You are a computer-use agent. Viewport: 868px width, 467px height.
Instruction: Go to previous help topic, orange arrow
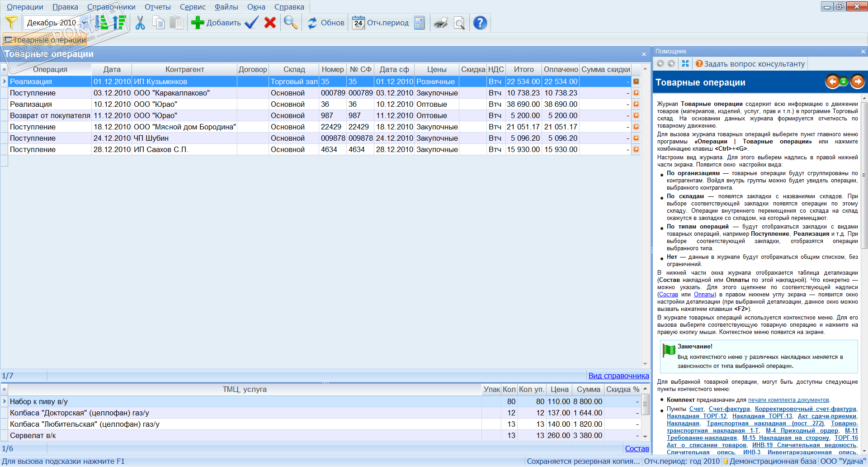pos(832,82)
